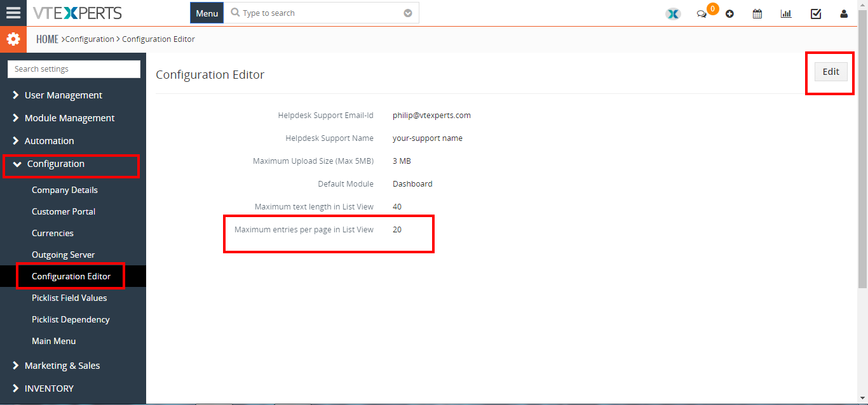Click the orange settings gear icon
Viewport: 868px width, 405px height.
coord(13,39)
